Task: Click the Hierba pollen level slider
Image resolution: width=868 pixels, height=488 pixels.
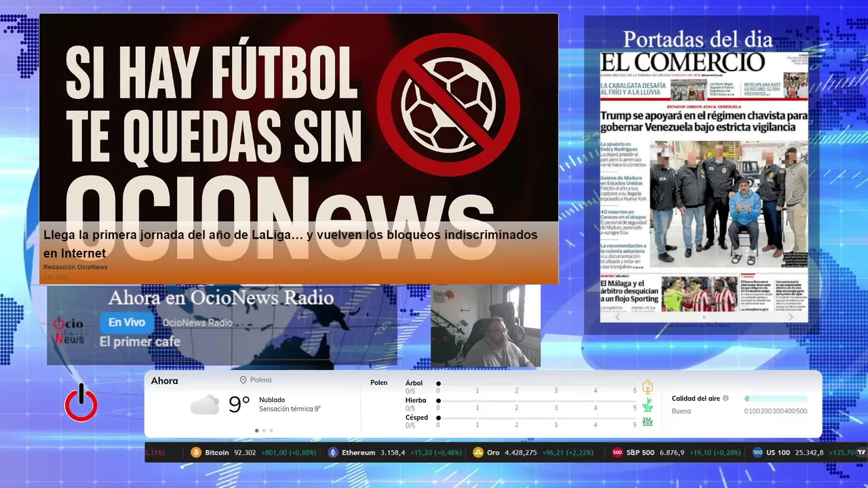Action: pyautogui.click(x=536, y=401)
